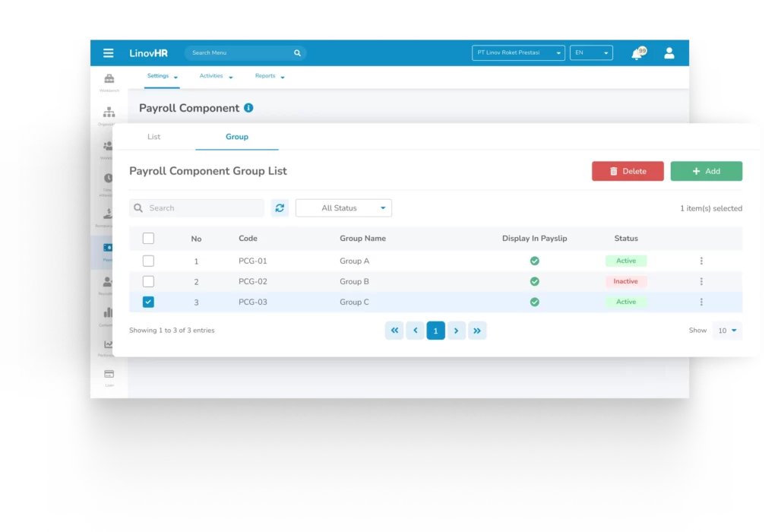Go to next page
This screenshot has width=778, height=532.
coord(457,331)
